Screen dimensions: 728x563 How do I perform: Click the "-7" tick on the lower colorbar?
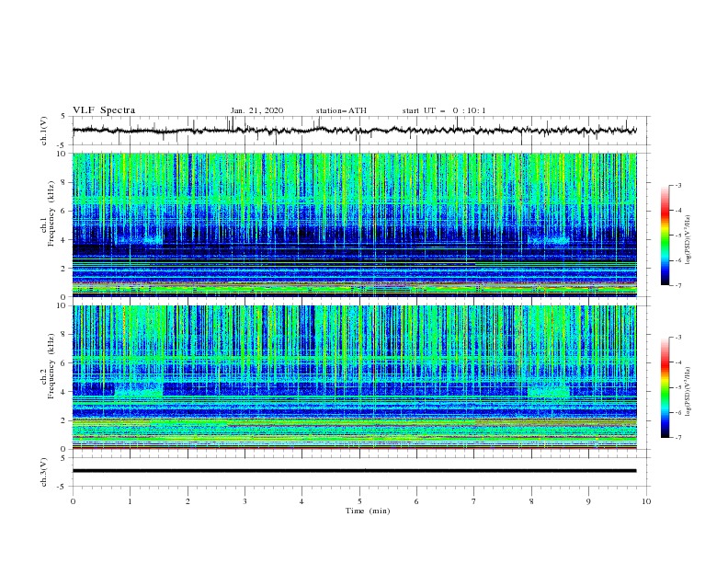[678, 438]
